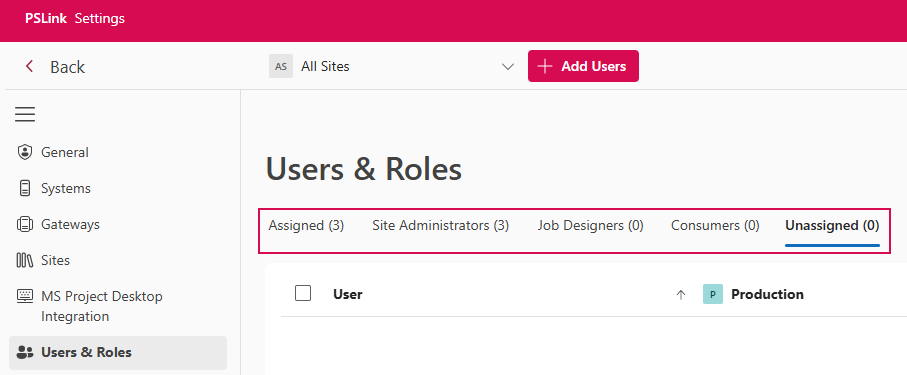The image size is (907, 375).
Task: Select the Job Designers (0) tab
Action: 590,226
